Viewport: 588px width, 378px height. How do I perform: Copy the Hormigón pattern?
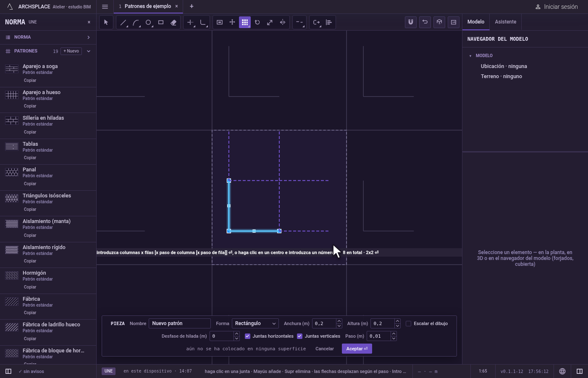(x=30, y=287)
